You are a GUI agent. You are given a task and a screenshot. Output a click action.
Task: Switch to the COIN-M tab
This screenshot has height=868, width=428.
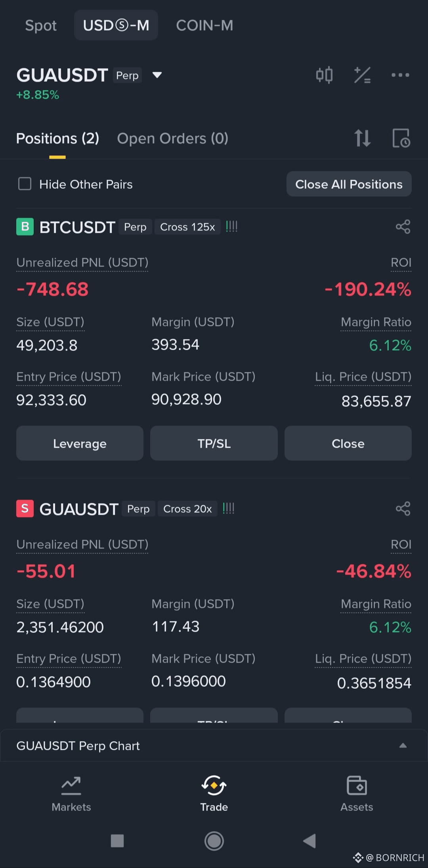coord(204,25)
